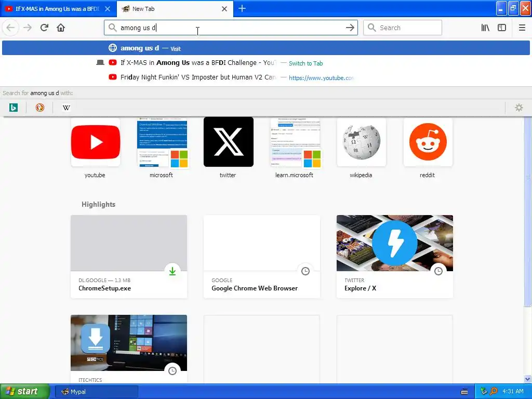Reload the current page

pos(44,28)
